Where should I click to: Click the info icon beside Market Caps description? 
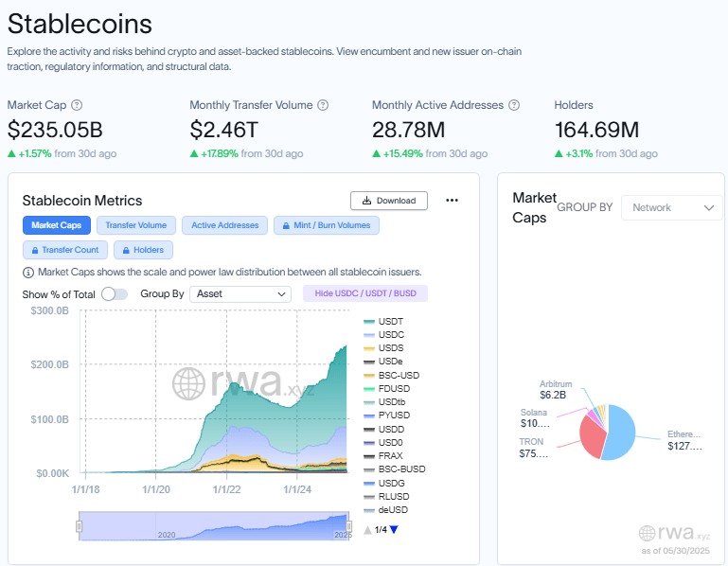tap(28, 273)
